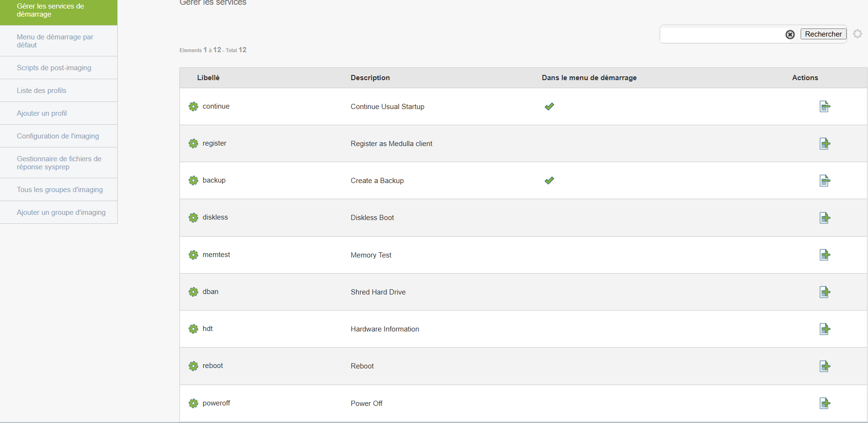Remove continue service from boot menu

pos(825,107)
